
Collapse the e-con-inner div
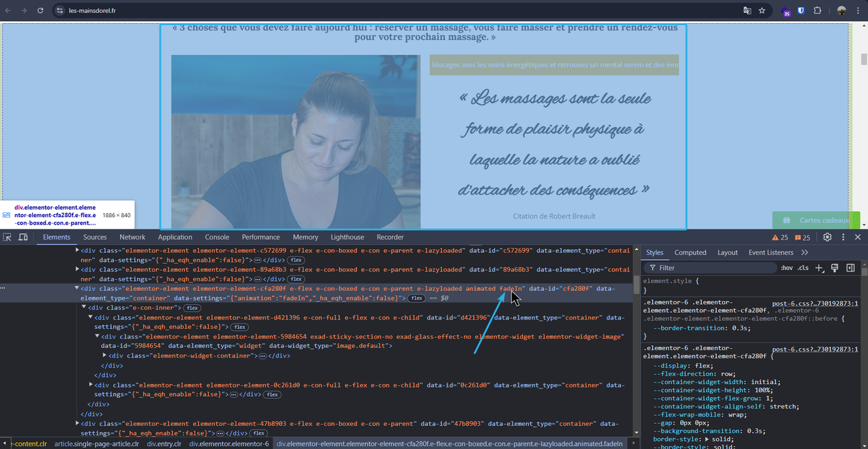point(84,308)
